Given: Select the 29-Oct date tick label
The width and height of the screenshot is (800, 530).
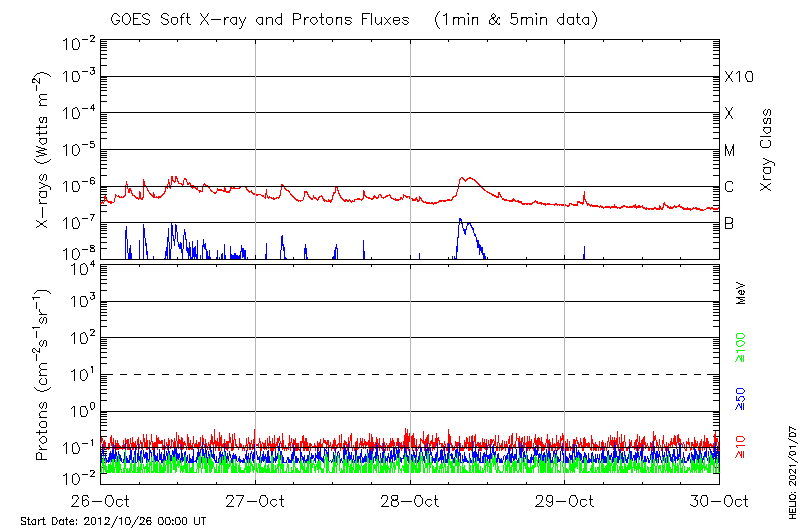Looking at the screenshot, I should tap(565, 501).
